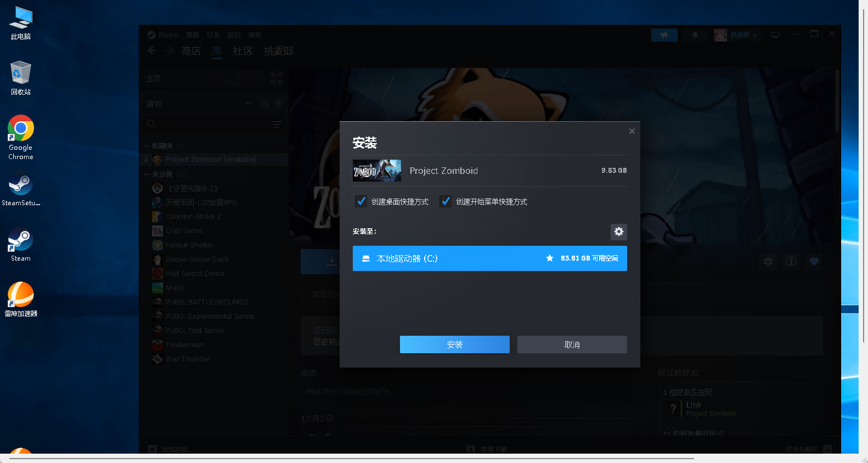Click the 安装 button

[454, 345]
